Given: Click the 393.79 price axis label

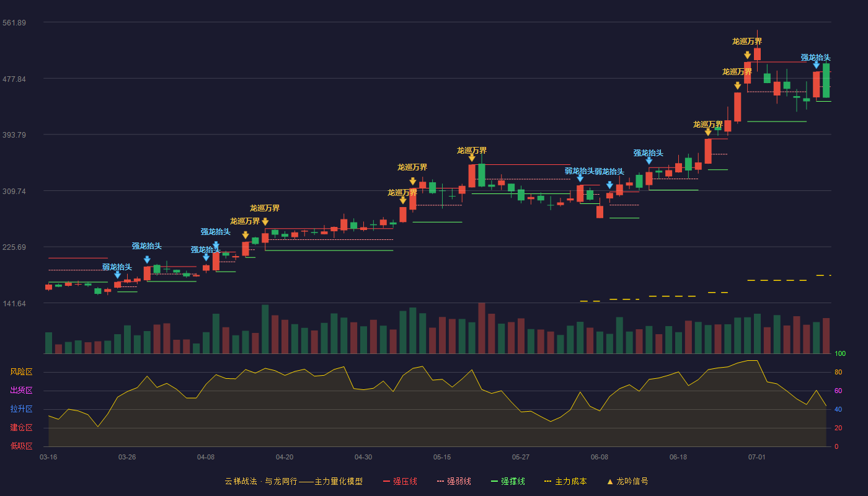Looking at the screenshot, I should 14,135.
